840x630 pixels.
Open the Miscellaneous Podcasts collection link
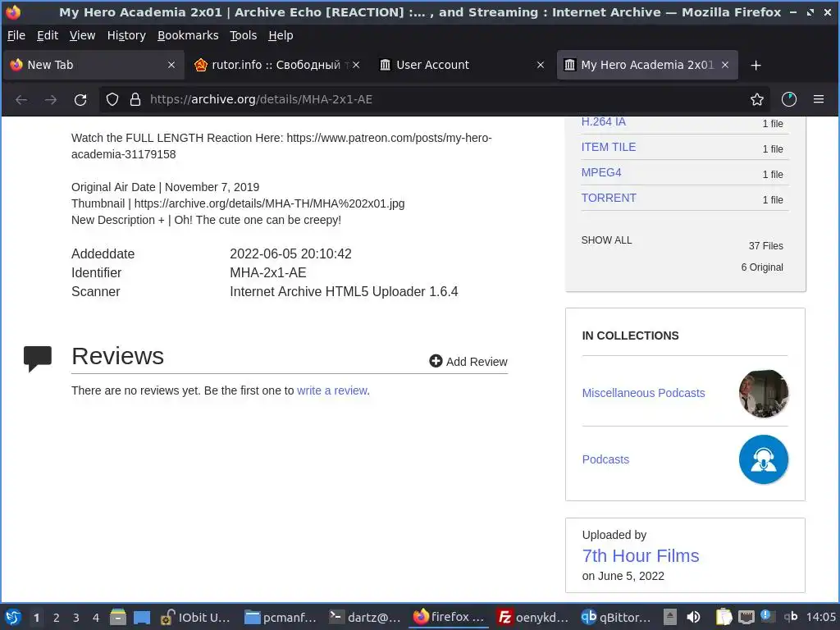(x=643, y=393)
